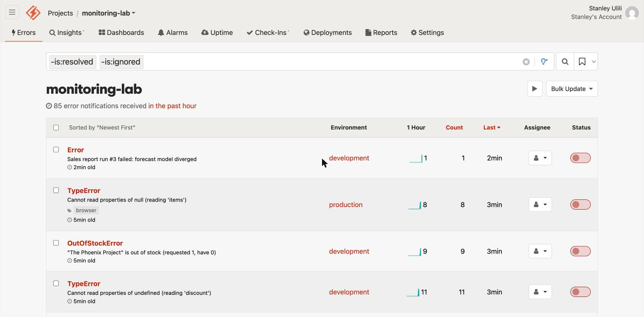Viewport: 644px width, 317px height.
Task: Switch to the Insights tab
Action: [x=67, y=32]
